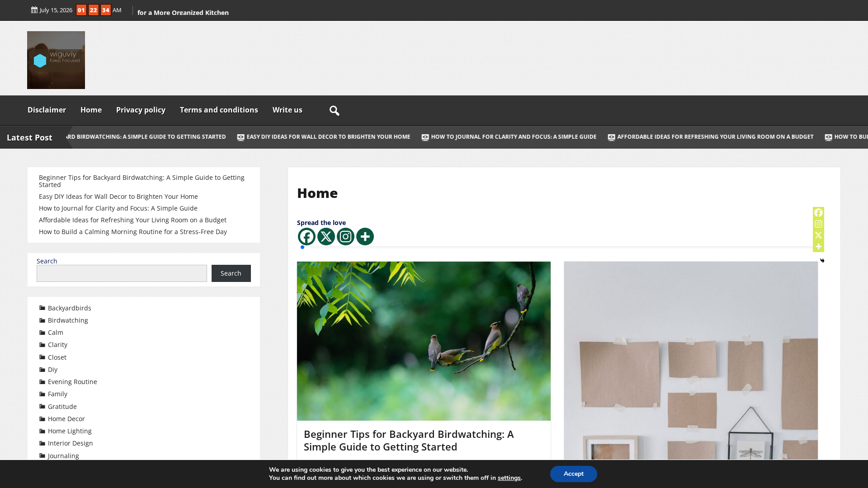Viewport: 868px width, 488px height.
Task: Open the Home Decor category
Action: (x=66, y=419)
